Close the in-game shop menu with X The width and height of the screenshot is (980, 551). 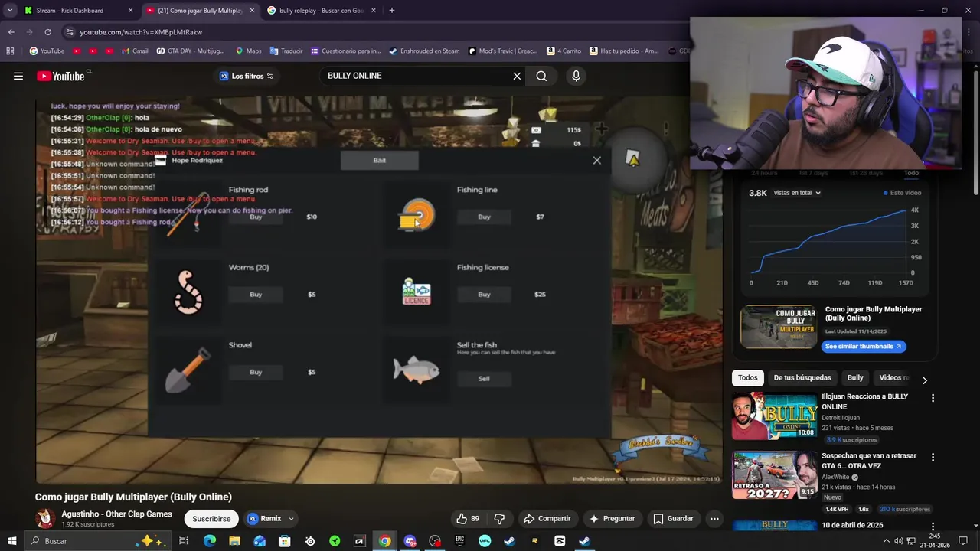tap(597, 161)
